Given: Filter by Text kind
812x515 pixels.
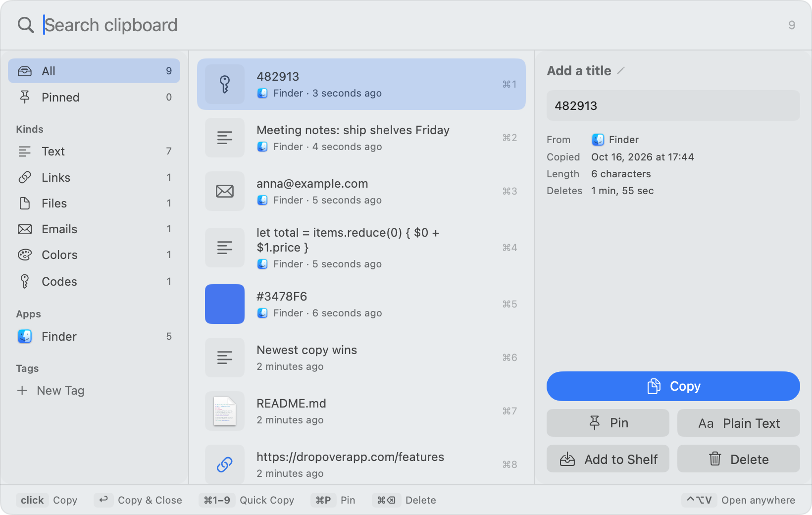Looking at the screenshot, I should [94, 151].
